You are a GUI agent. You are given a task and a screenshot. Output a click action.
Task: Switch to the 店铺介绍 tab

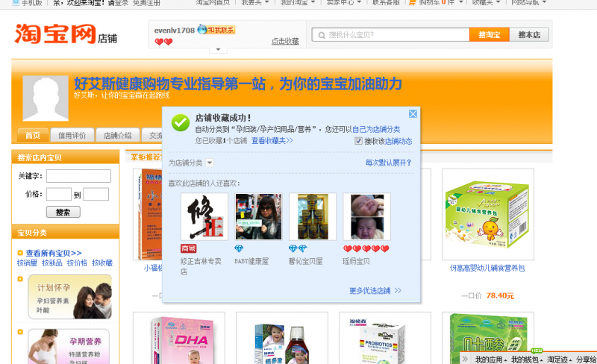click(118, 135)
